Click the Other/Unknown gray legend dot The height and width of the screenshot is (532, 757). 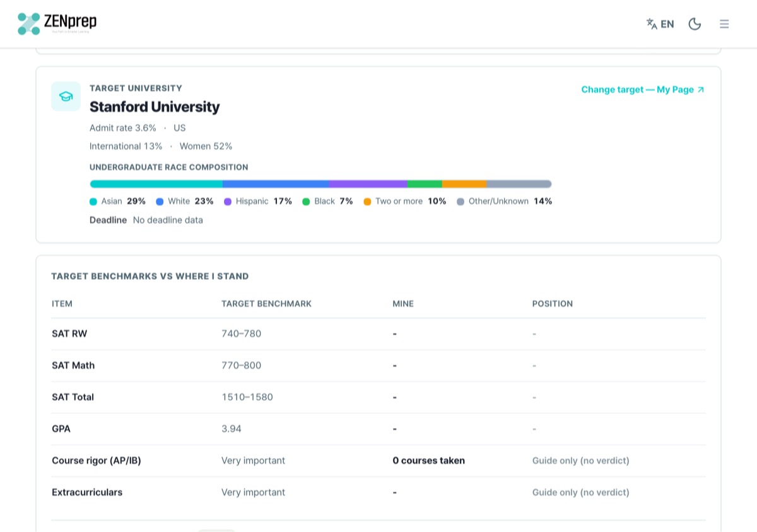(461, 202)
